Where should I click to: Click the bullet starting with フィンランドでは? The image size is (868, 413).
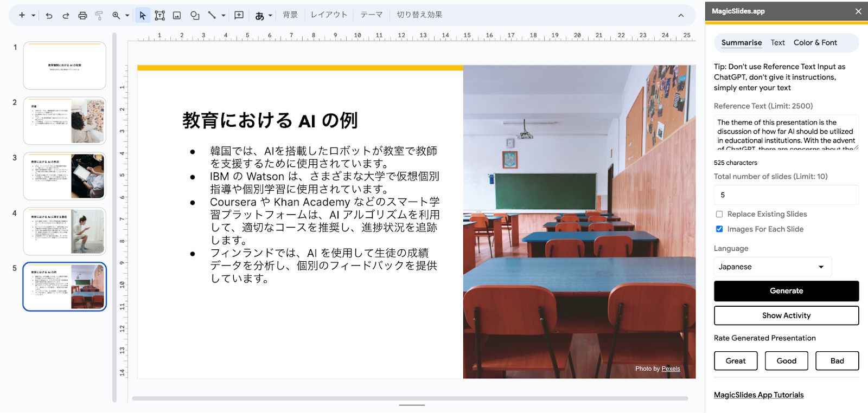click(x=324, y=266)
